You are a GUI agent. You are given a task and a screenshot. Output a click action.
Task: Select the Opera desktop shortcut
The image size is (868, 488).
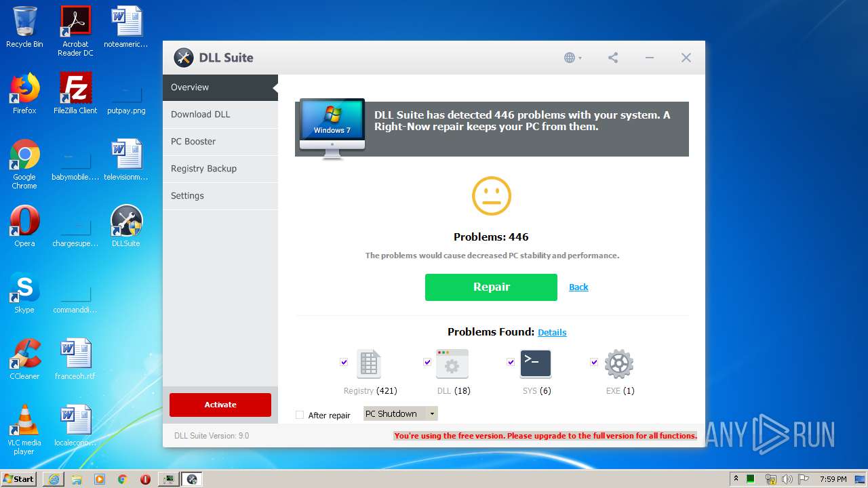(24, 226)
